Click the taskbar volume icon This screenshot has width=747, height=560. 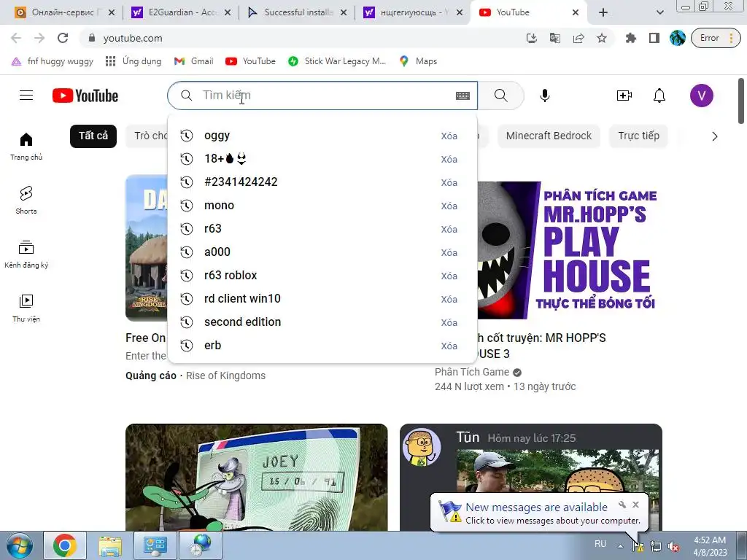pyautogui.click(x=673, y=547)
